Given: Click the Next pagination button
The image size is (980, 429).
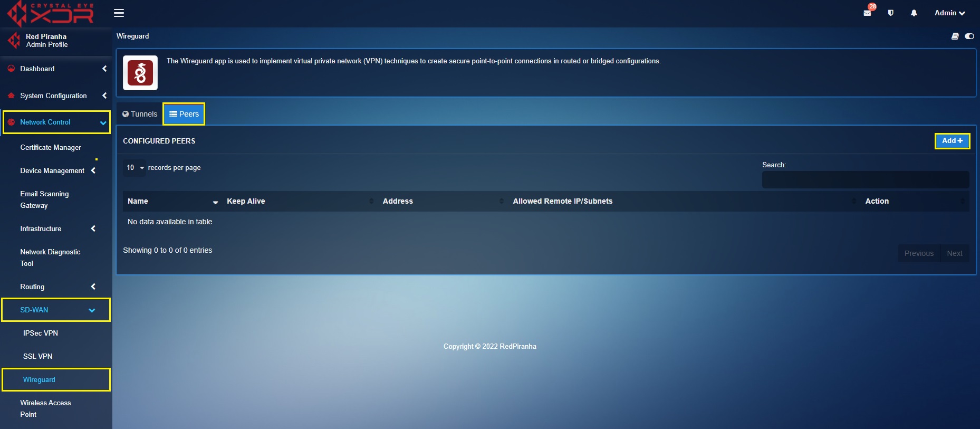Looking at the screenshot, I should tap(955, 253).
